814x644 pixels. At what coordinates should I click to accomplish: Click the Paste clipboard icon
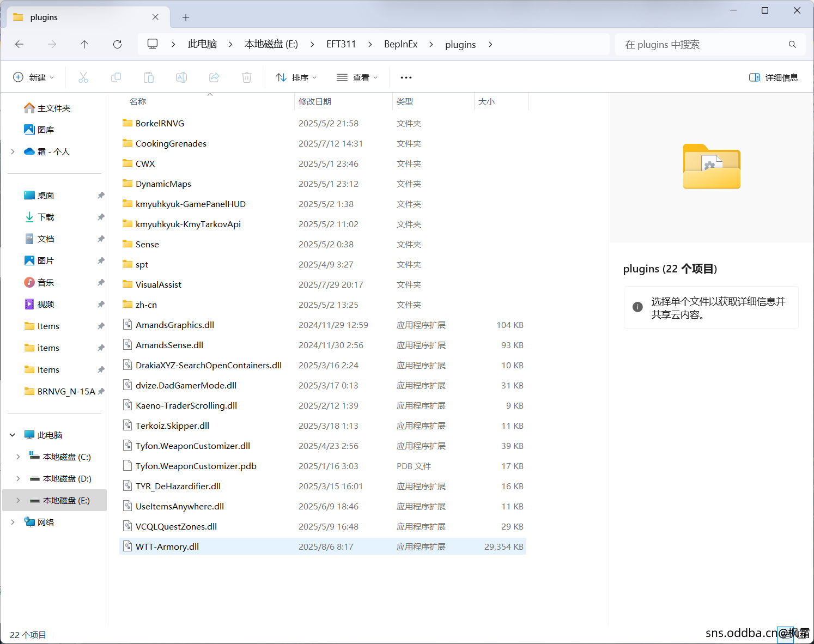tap(149, 77)
